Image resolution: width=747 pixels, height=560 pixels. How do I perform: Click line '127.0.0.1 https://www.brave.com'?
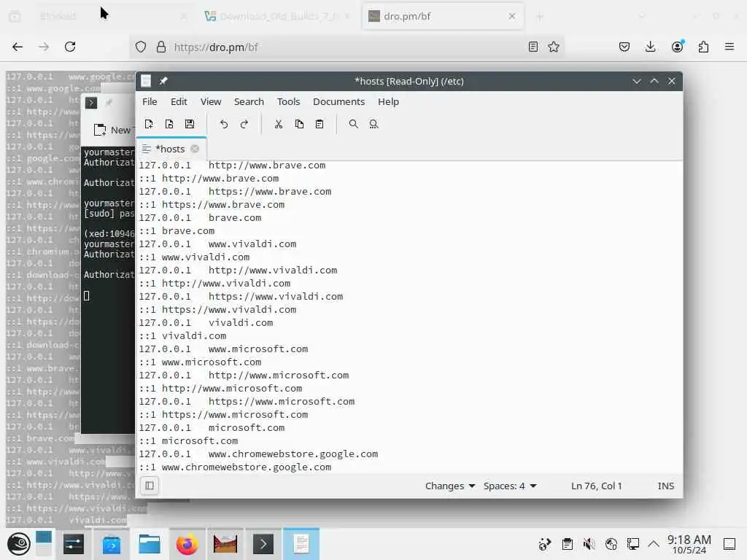[236, 192]
